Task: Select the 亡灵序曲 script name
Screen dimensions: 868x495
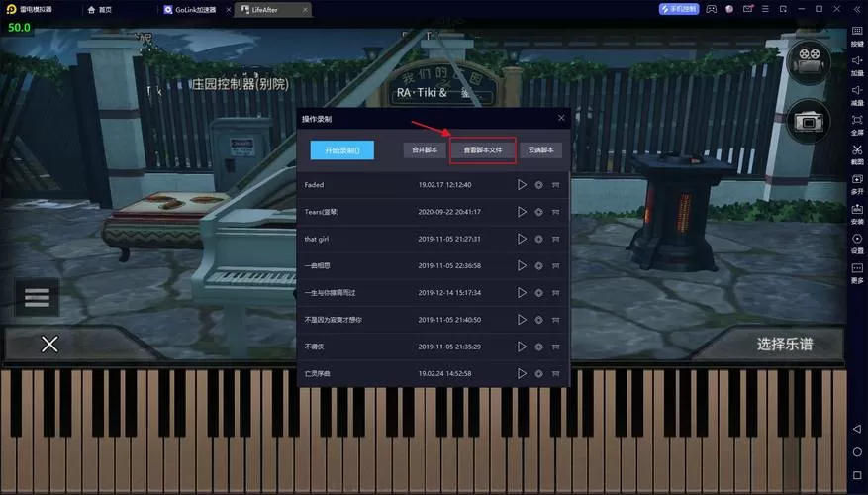Action: [317, 374]
